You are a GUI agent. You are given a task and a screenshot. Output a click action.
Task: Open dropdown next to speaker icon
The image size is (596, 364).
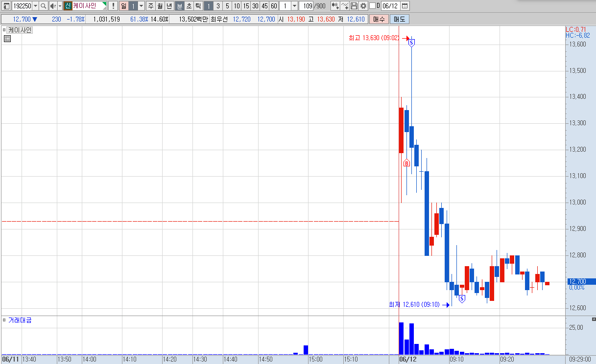tap(60, 6)
